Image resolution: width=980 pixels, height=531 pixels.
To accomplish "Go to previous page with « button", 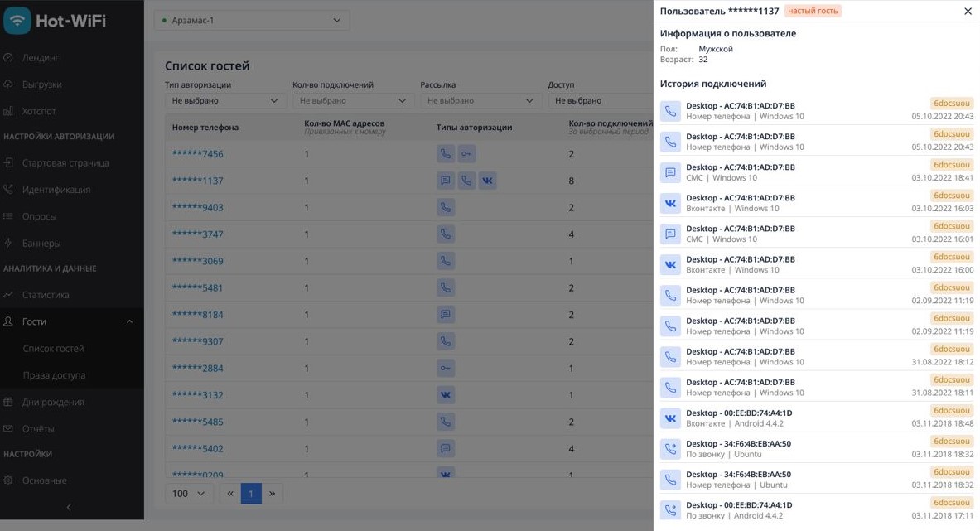I will (x=230, y=494).
